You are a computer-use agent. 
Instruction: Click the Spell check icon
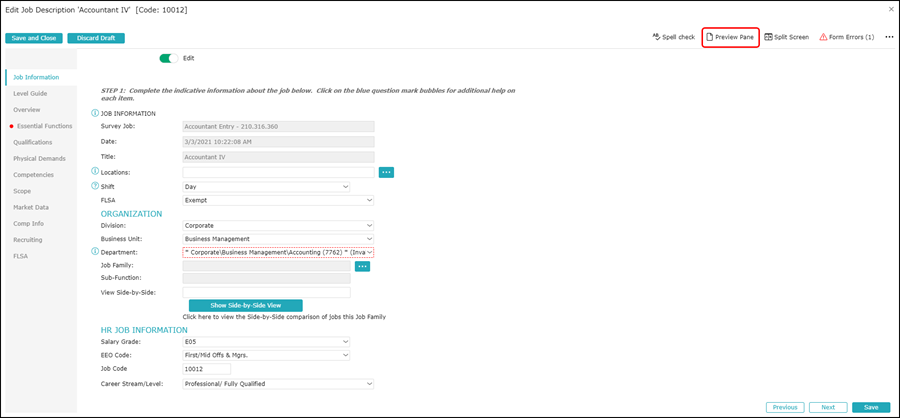tap(657, 37)
